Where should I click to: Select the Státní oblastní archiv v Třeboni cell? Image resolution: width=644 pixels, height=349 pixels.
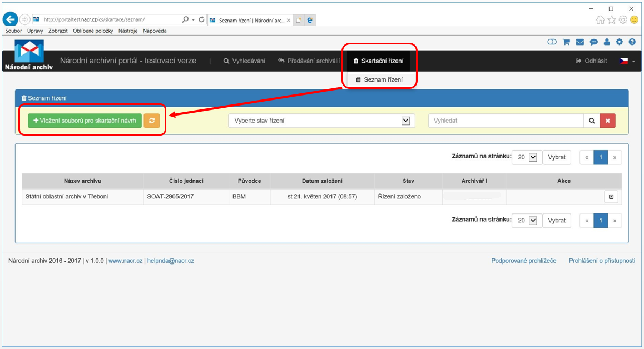(x=82, y=197)
